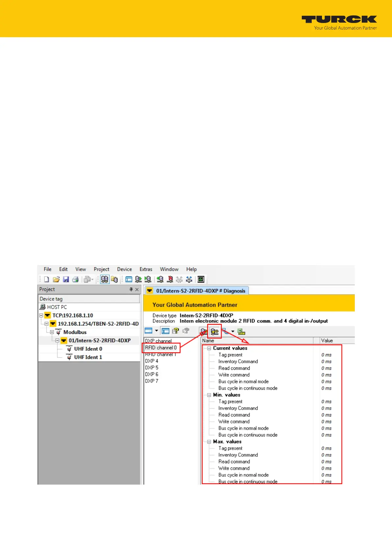
Task: Open the device catalog icon next to network view
Action: [x=114, y=279]
